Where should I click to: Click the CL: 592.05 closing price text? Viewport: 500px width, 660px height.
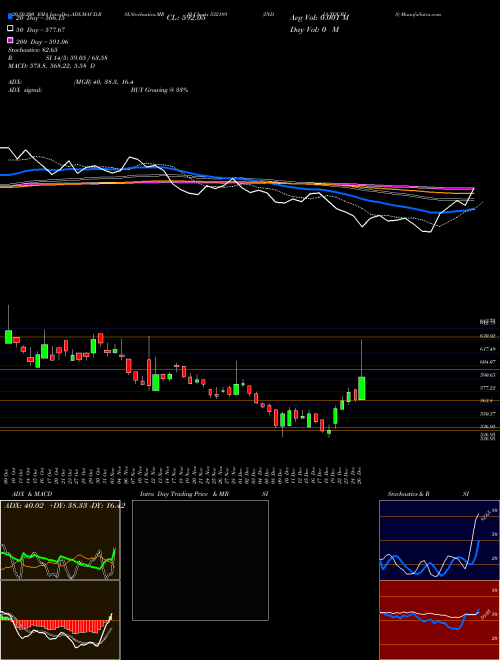[x=186, y=18]
